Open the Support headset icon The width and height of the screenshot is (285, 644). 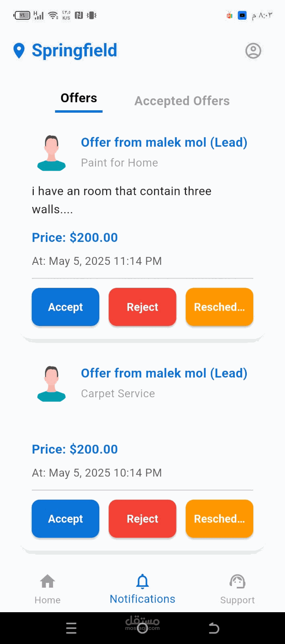(237, 582)
